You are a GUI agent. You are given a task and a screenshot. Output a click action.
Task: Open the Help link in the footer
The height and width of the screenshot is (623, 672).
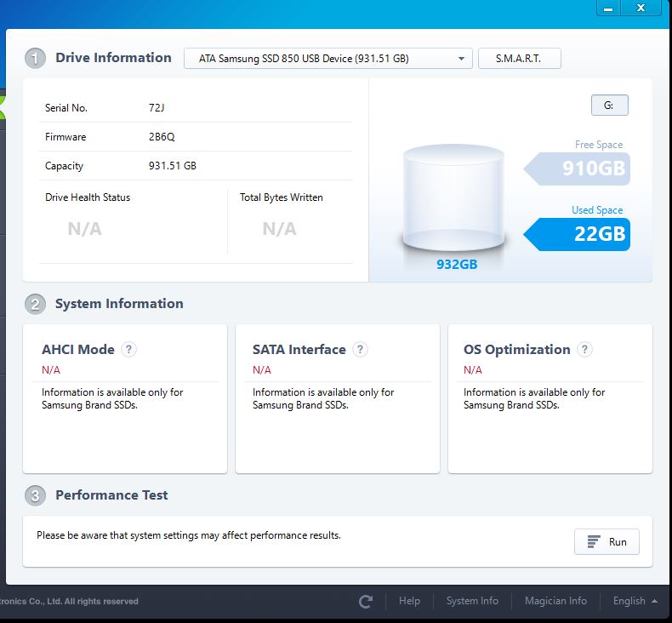pos(409,601)
